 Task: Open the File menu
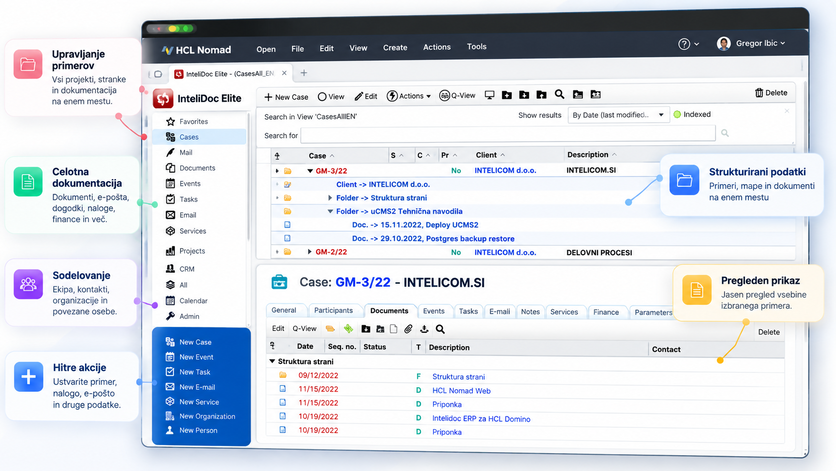coord(298,49)
